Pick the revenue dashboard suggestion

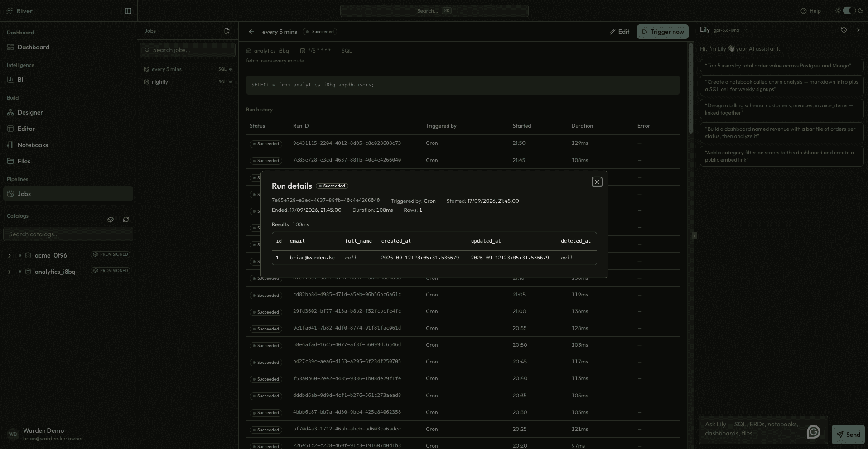781,133
